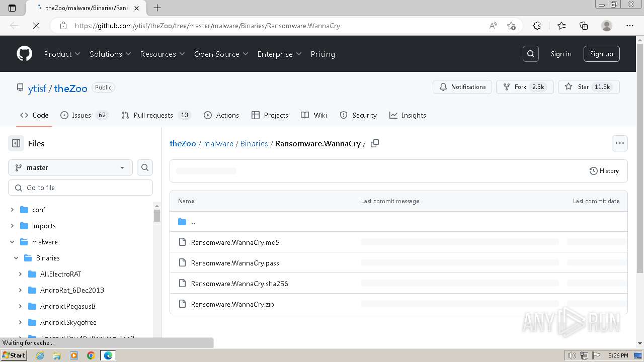Star the theZoo repository
The width and height of the screenshot is (644, 362).
click(589, 87)
